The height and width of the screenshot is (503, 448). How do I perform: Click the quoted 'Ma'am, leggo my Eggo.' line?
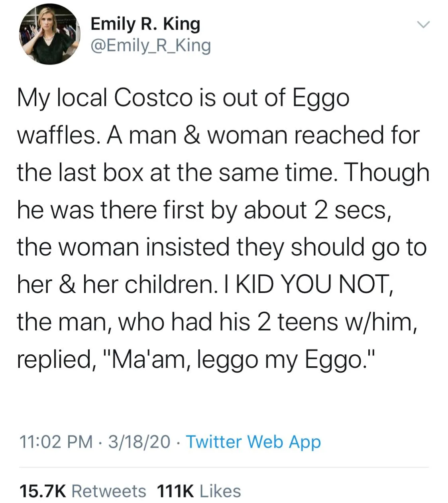240,360
